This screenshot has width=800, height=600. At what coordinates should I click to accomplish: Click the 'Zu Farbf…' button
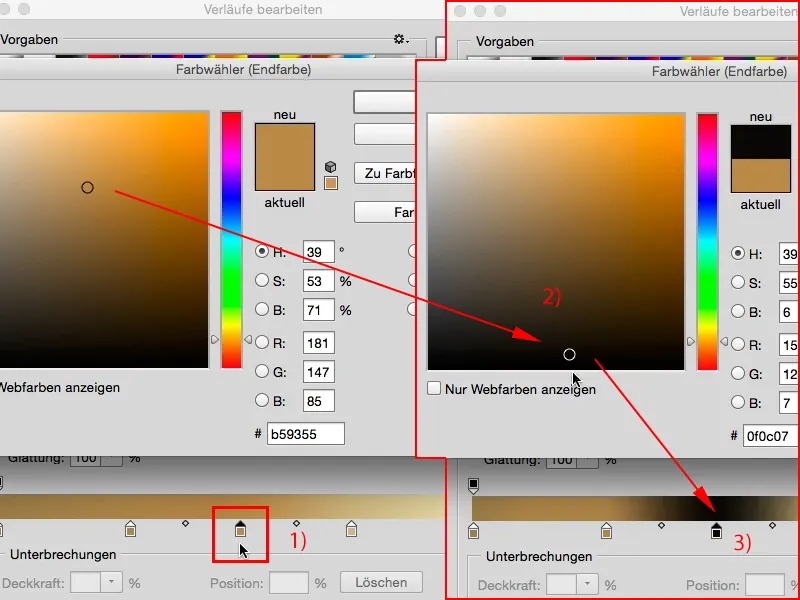click(386, 173)
